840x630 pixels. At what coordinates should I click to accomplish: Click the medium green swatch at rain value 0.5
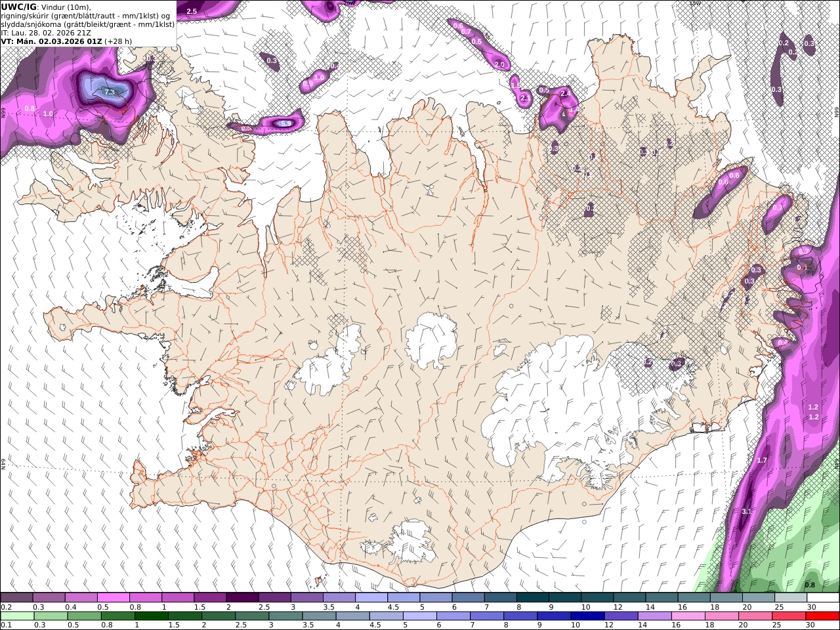[85, 616]
